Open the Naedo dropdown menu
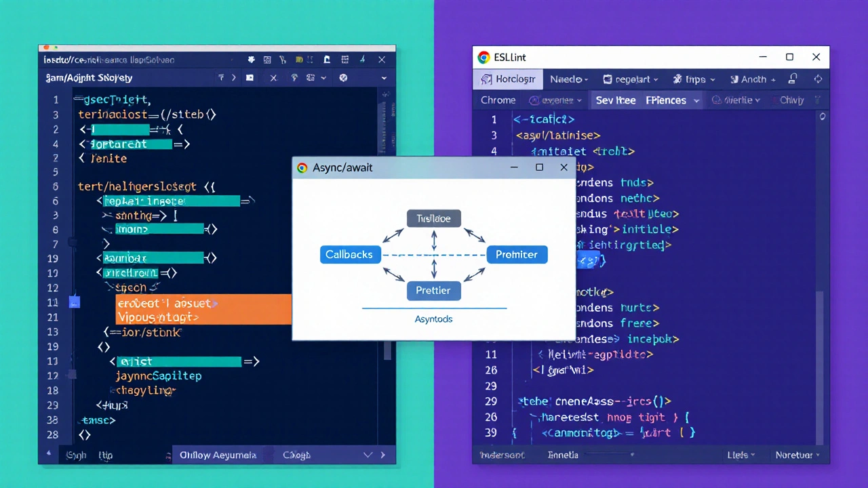 (x=568, y=79)
